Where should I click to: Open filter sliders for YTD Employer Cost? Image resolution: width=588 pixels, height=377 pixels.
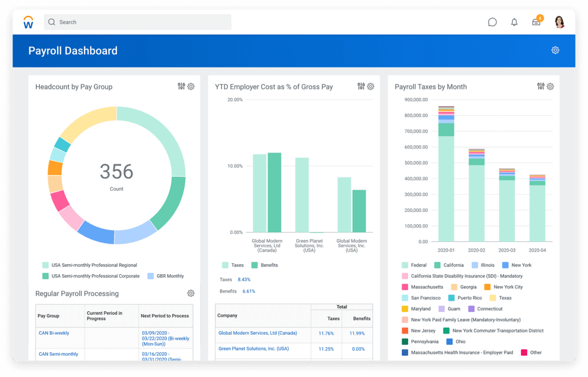point(361,86)
